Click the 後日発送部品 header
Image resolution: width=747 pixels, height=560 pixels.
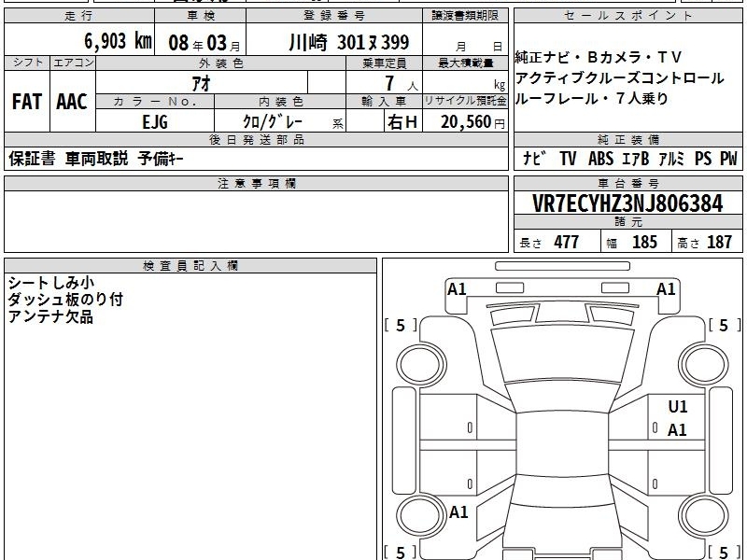256,139
